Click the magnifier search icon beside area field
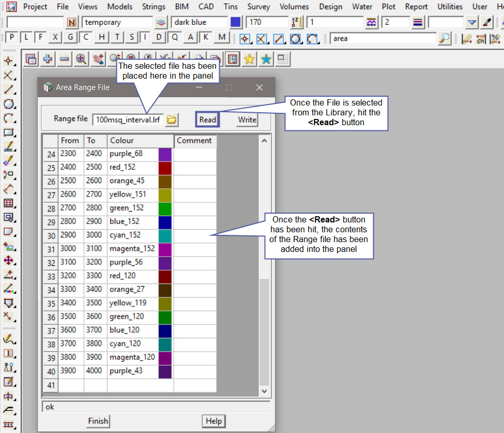504x433 pixels. coord(444,38)
